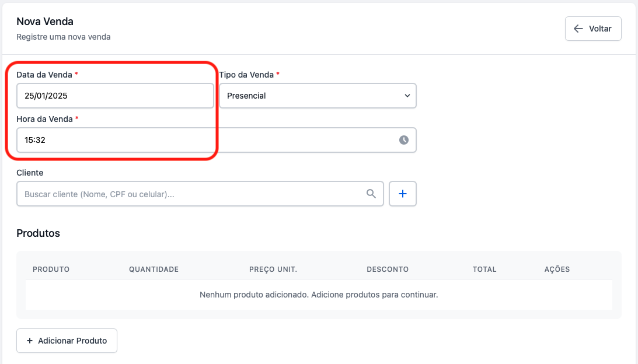The image size is (638, 364).
Task: Click the clock icon in Hora da Venda
Action: click(403, 140)
